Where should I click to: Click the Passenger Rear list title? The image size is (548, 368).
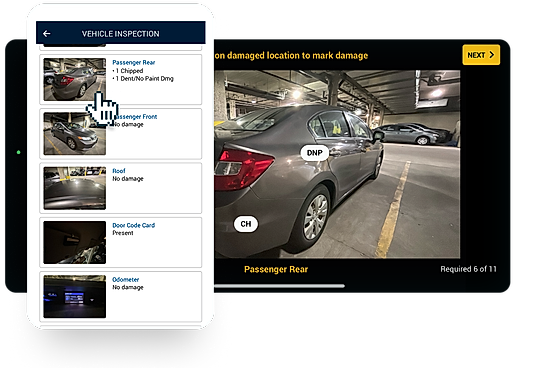click(x=134, y=63)
